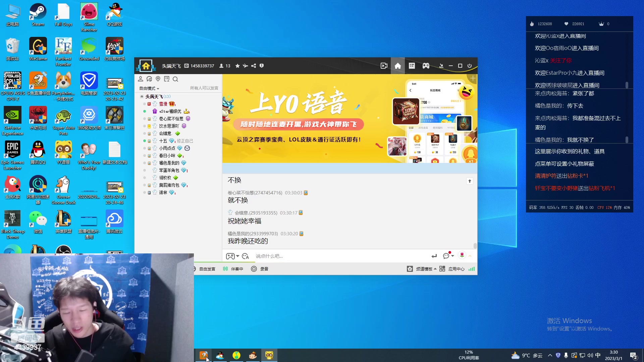Expand the arrow next to flower gift icon
Viewport: 644px width, 362px height.
pos(470,256)
